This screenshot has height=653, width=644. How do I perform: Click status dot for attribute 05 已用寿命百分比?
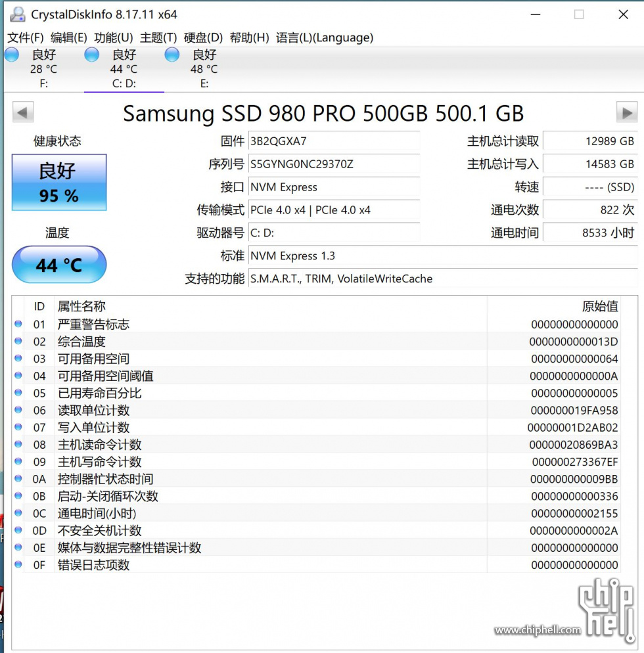tap(18, 392)
